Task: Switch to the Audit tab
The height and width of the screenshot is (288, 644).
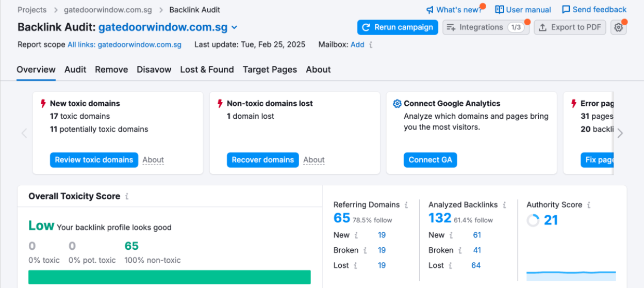Action: pos(75,70)
